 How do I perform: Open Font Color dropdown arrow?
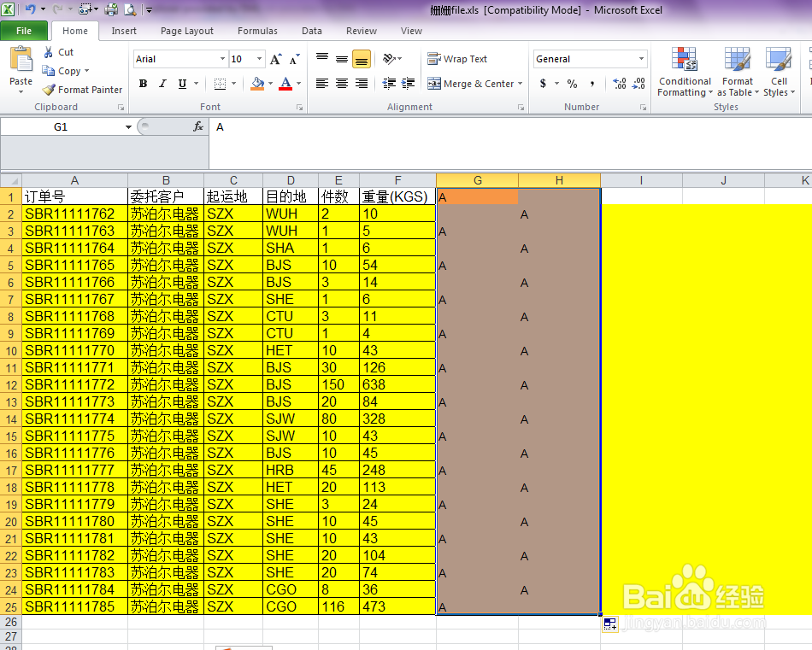(298, 84)
